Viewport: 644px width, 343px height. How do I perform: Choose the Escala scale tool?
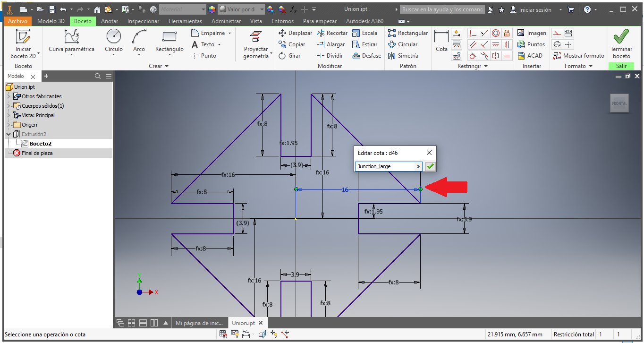(x=364, y=33)
